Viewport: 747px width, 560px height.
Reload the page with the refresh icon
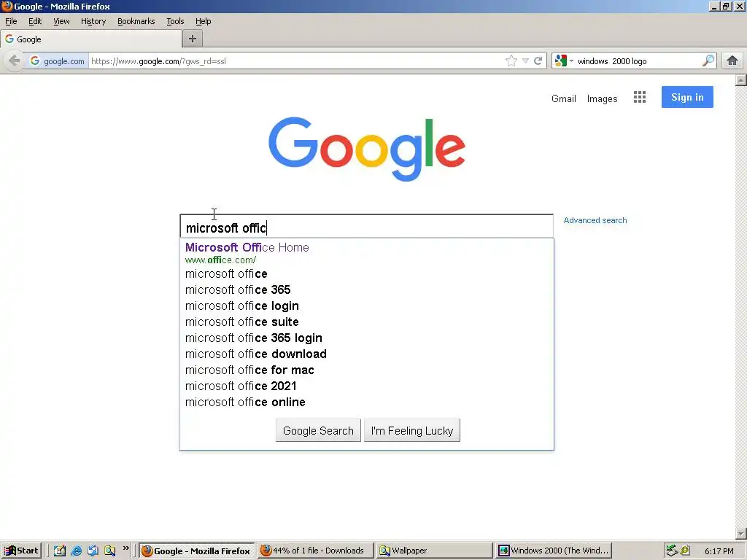[x=538, y=61]
